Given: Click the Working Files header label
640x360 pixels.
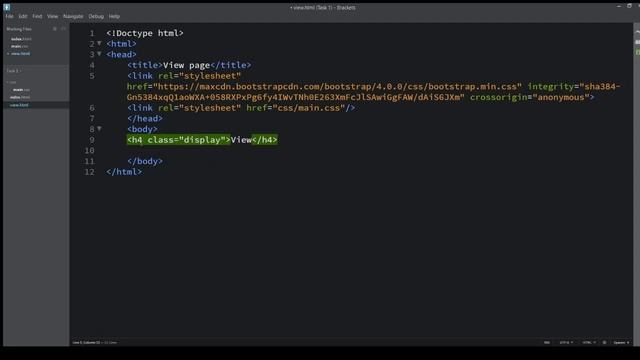Looking at the screenshot, I should tap(19, 29).
